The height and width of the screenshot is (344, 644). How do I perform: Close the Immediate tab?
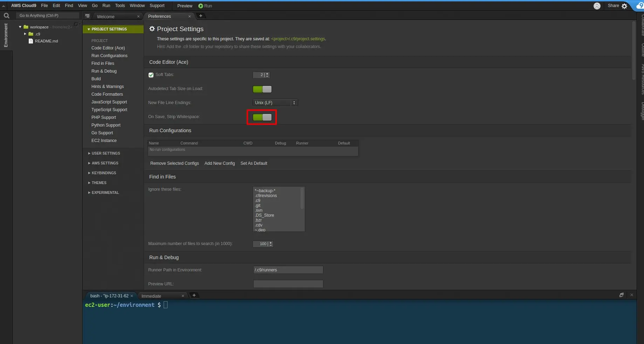click(183, 296)
